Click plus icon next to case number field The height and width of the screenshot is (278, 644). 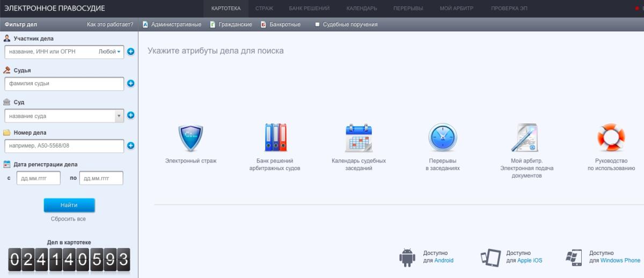point(131,146)
